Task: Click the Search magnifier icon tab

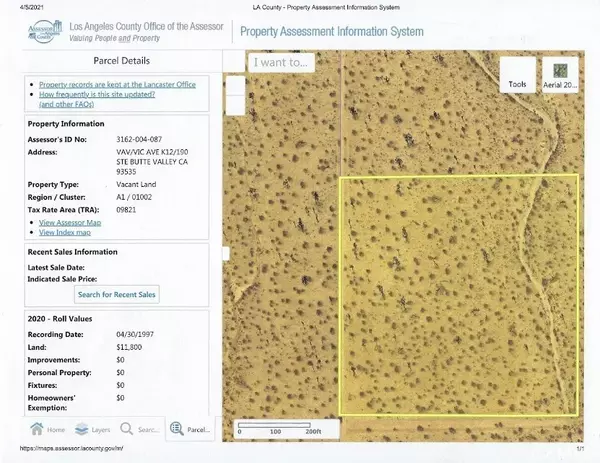Action: point(142,430)
